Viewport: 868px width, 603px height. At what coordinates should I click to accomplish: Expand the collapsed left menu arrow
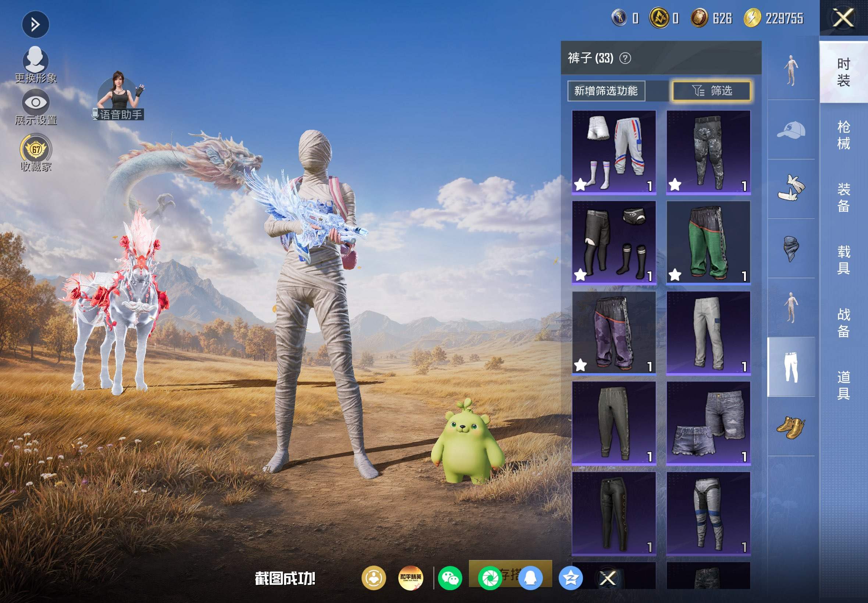(35, 25)
